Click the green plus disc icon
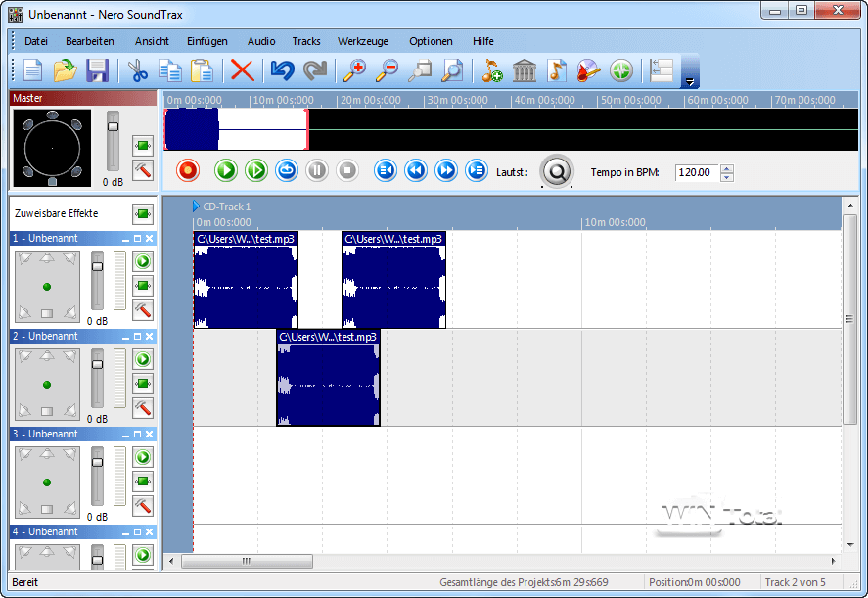Screen dimensions: 868x598 click(x=621, y=70)
